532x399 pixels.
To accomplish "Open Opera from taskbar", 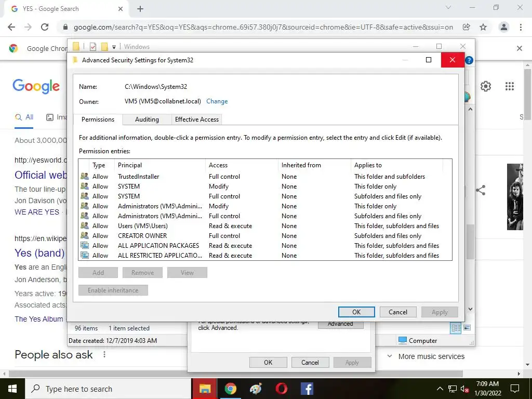I will point(281,389).
